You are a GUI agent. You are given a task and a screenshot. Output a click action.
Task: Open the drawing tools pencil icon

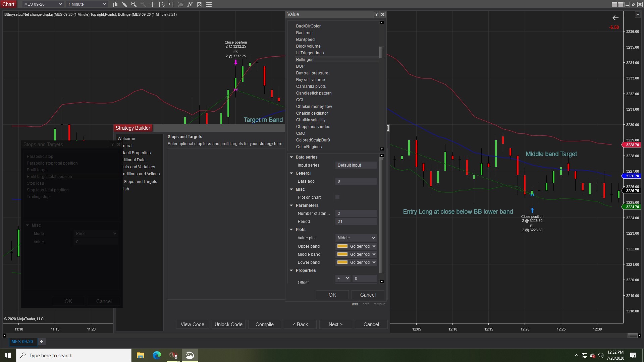(124, 4)
